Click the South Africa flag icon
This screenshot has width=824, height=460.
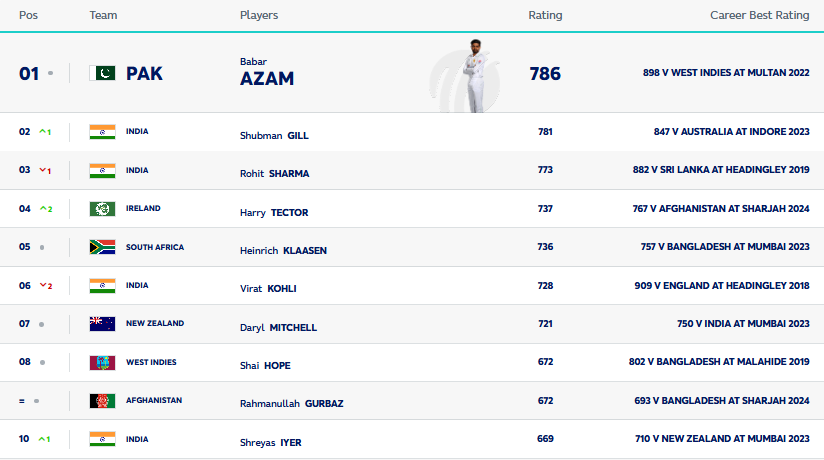tap(102, 247)
